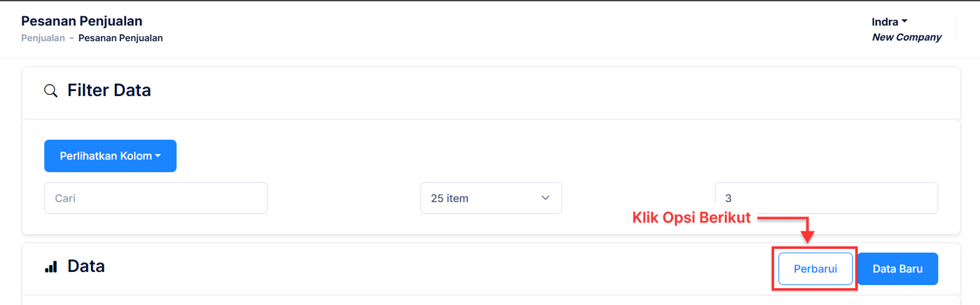Click the chevron arrow in the 25 item box

[545, 198]
